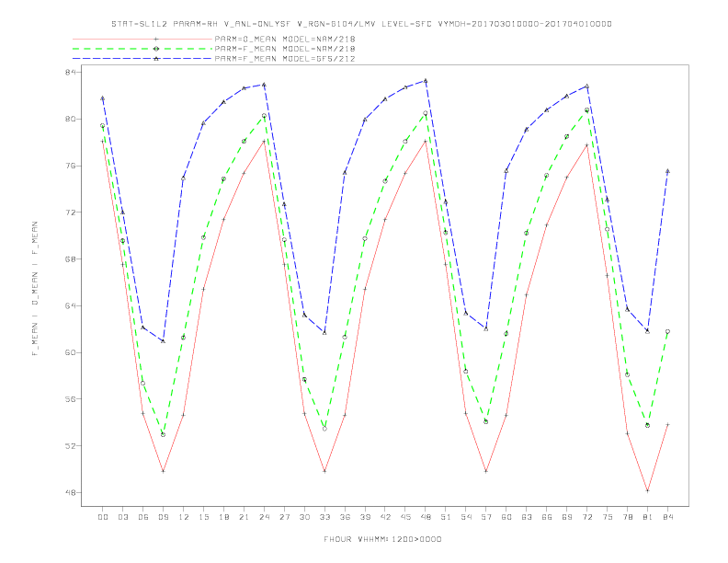Click x-axis hour label 39
The height and width of the screenshot is (563, 728).
pos(365,517)
